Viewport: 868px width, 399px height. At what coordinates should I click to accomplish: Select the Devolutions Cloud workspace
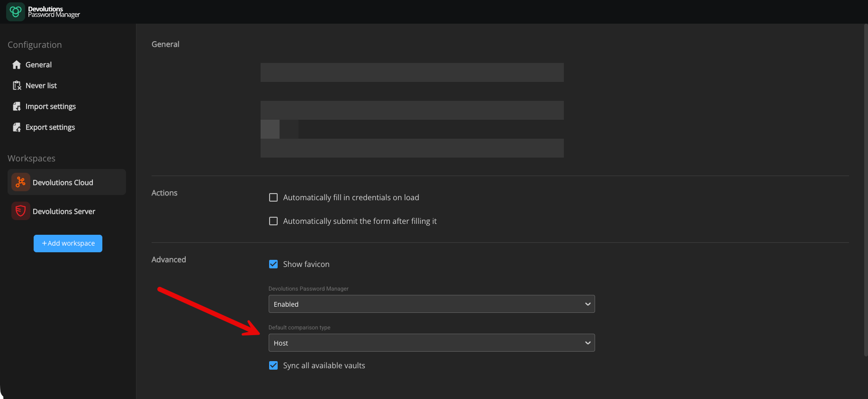(67, 182)
